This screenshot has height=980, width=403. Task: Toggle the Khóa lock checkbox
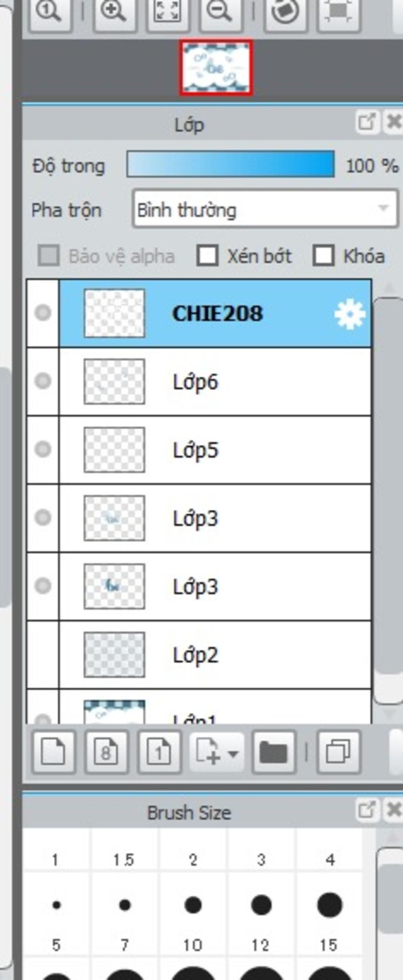(x=323, y=256)
